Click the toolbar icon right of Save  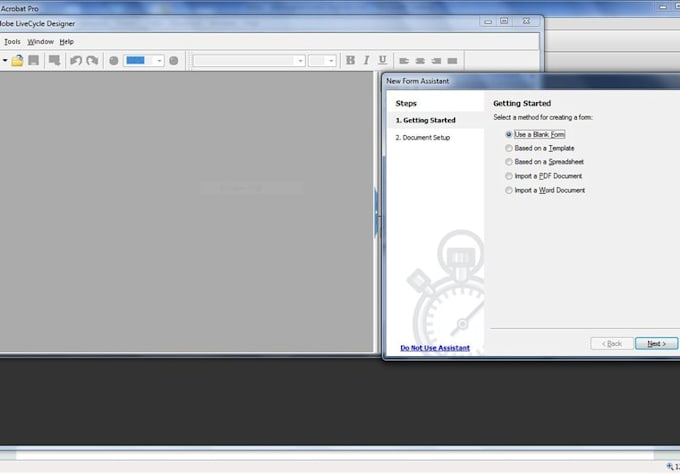[x=54, y=60]
